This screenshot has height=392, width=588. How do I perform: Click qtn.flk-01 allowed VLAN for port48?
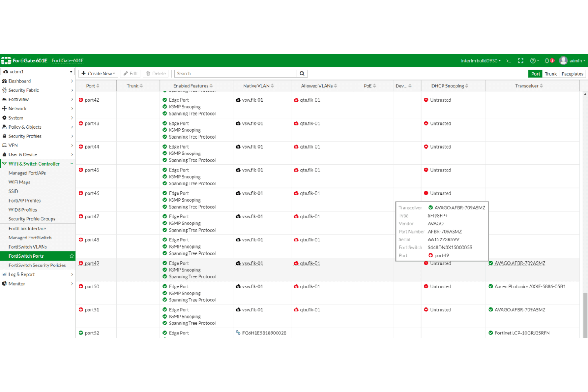pyautogui.click(x=310, y=240)
